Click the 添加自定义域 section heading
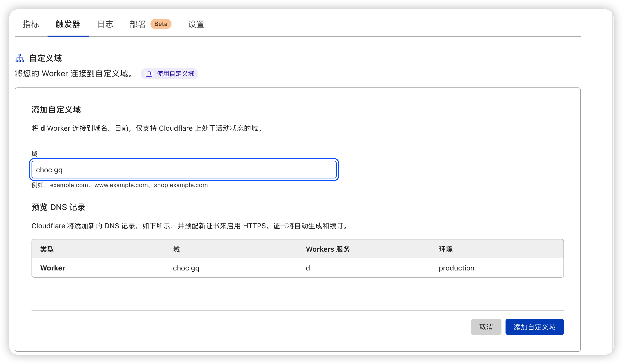The image size is (623, 364). [56, 110]
